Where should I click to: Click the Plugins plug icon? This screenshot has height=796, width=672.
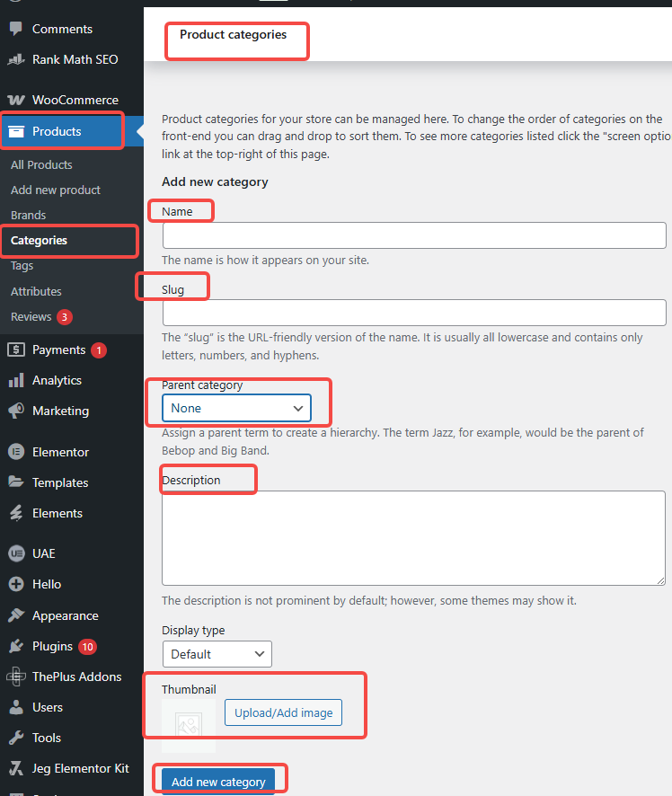click(x=16, y=646)
